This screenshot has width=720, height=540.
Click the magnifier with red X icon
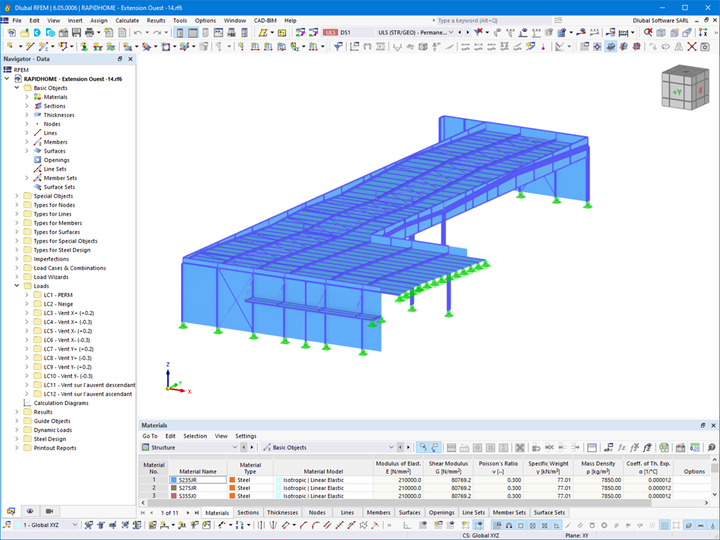[x=648, y=33]
